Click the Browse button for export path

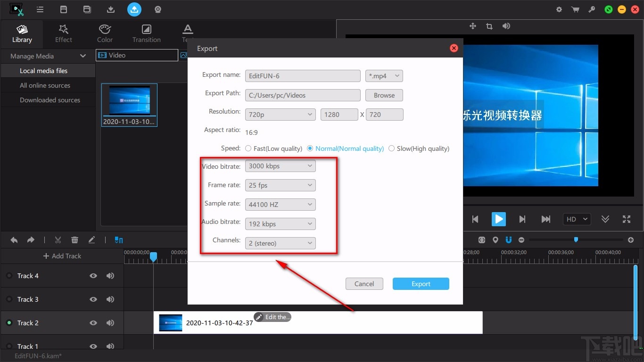pyautogui.click(x=384, y=95)
